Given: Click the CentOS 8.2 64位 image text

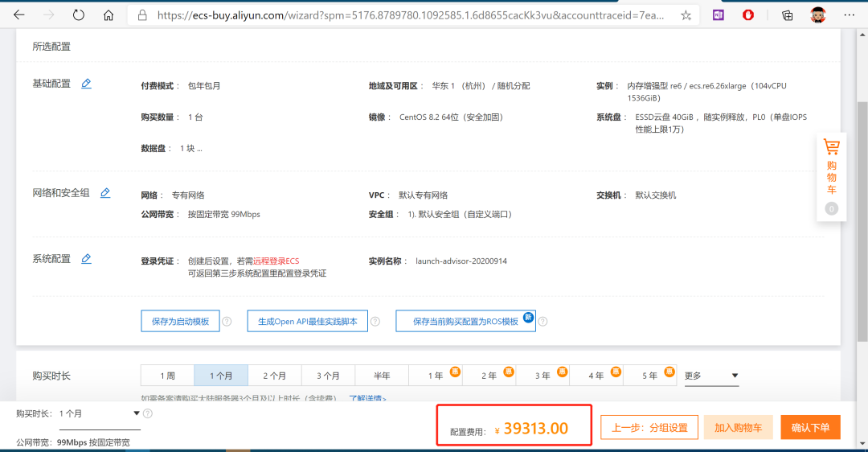Looking at the screenshot, I should (x=451, y=117).
